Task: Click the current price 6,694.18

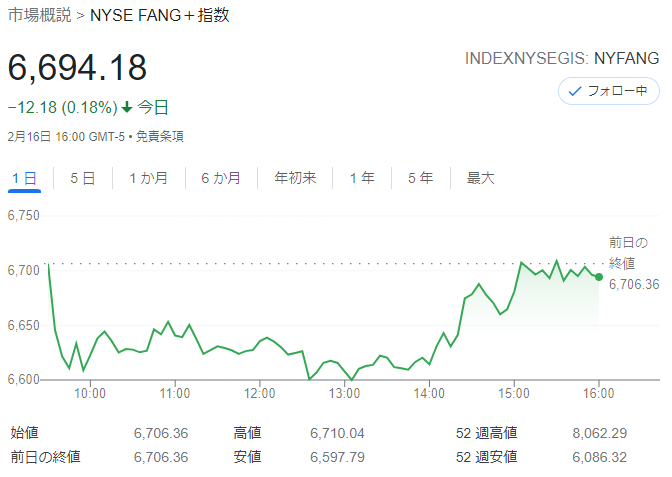Action: coord(78,67)
